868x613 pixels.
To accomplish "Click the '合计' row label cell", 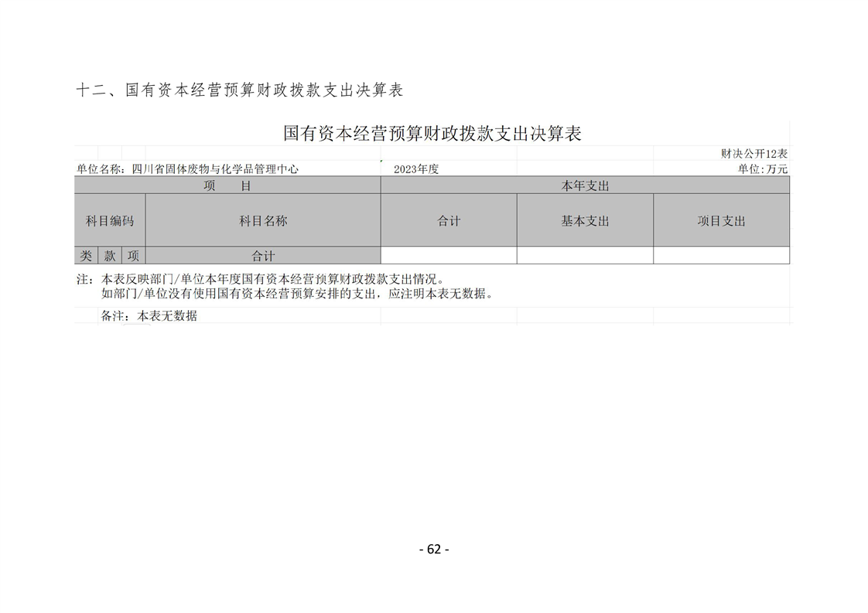I will 263,256.
